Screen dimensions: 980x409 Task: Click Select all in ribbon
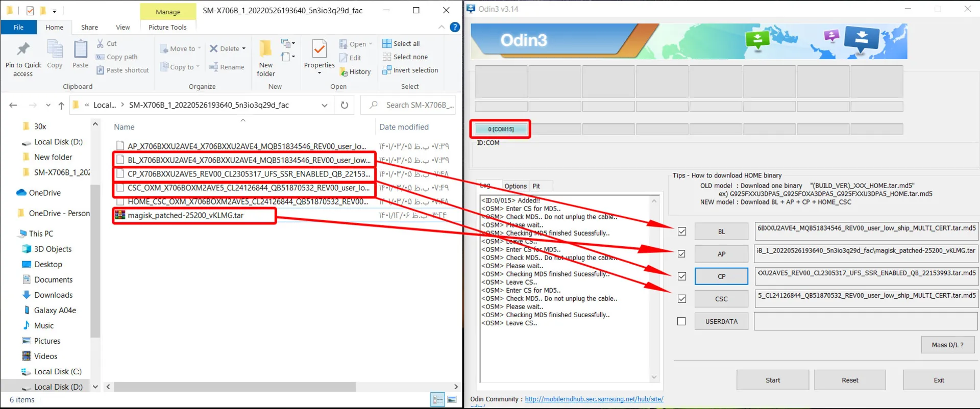[x=401, y=43]
